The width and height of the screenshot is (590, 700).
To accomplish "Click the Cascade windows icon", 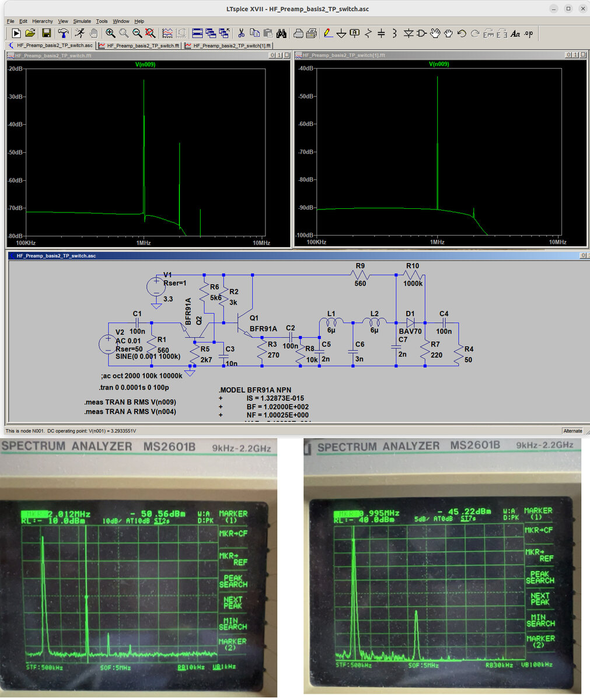I will (211, 34).
